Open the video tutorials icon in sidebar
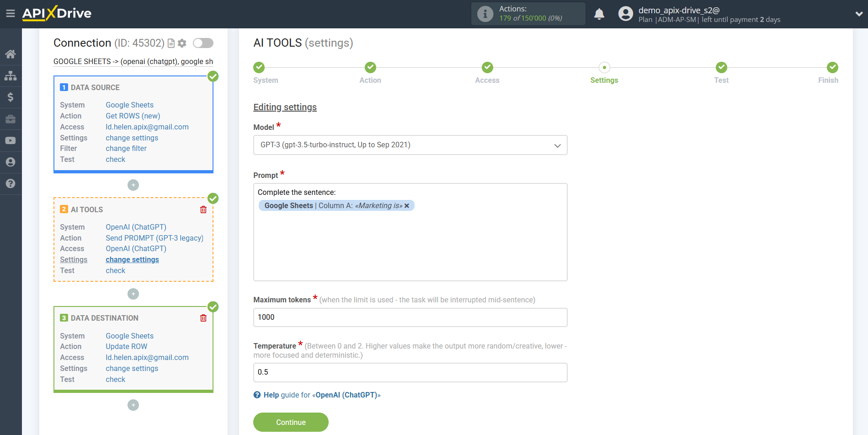Screen dimensions: 868x435 click(11, 140)
